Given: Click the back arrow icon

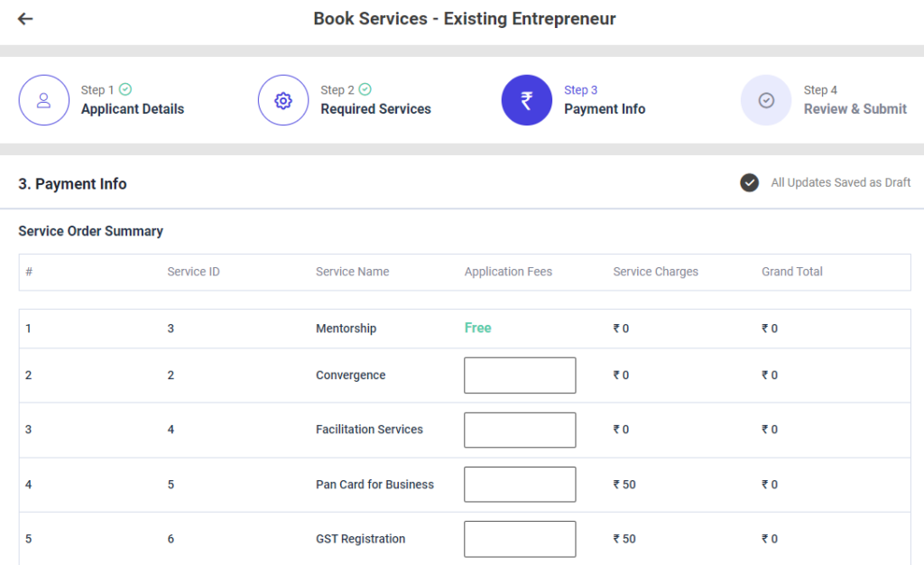Looking at the screenshot, I should (x=25, y=19).
